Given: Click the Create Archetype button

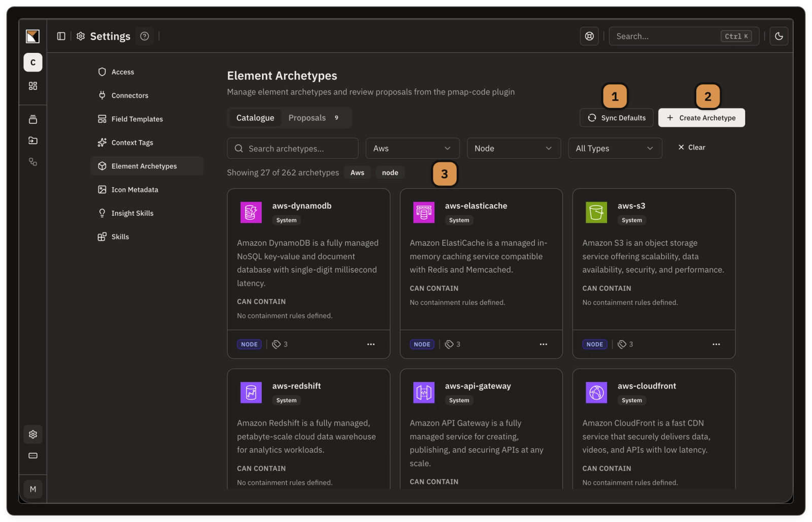Looking at the screenshot, I should tap(701, 118).
